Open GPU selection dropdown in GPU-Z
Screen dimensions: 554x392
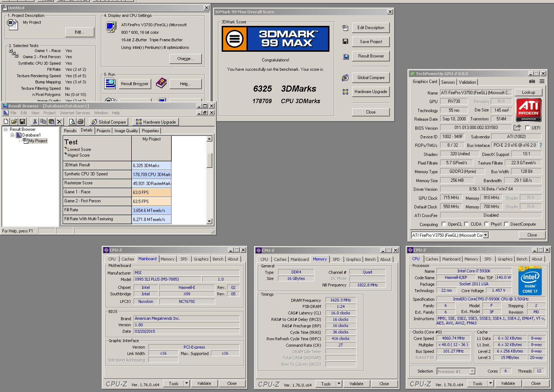point(486,235)
